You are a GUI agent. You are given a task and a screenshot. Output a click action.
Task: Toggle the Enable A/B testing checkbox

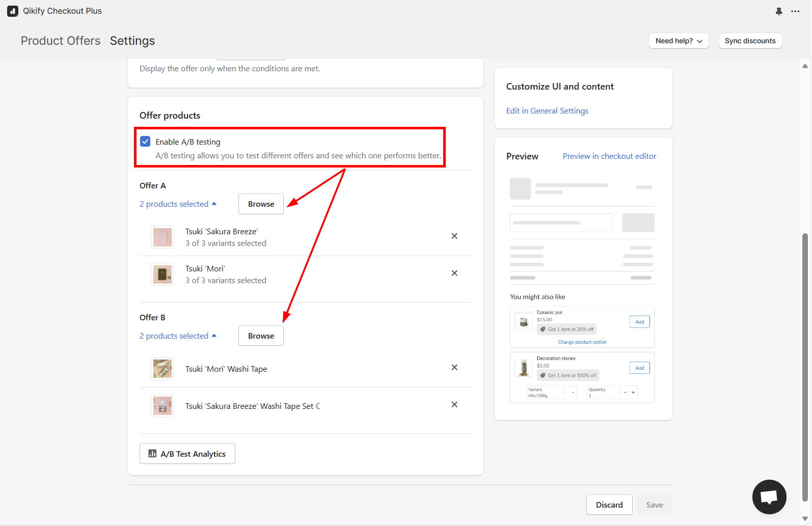[x=145, y=142]
